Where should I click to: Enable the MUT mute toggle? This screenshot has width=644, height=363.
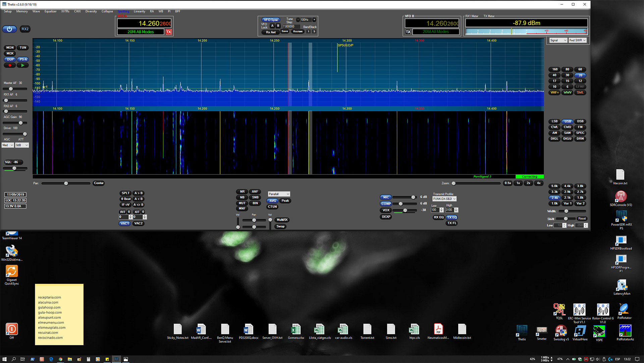[x=242, y=203]
